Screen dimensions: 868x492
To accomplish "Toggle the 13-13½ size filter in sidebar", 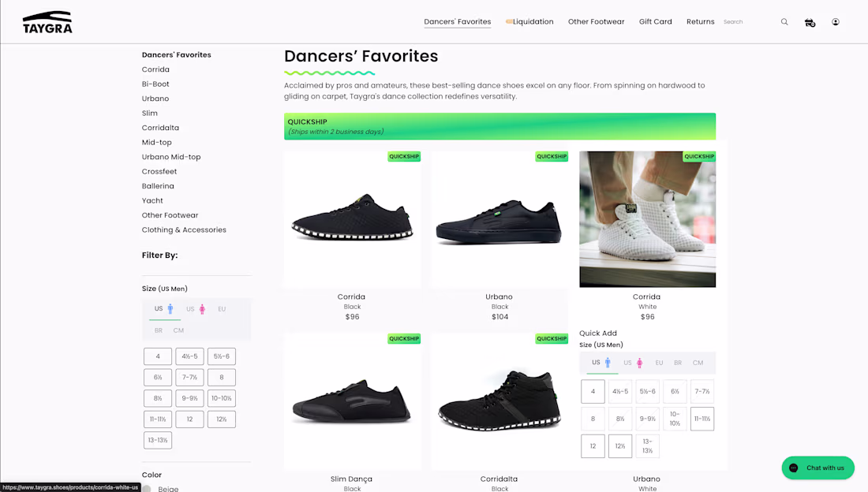I will [158, 441].
